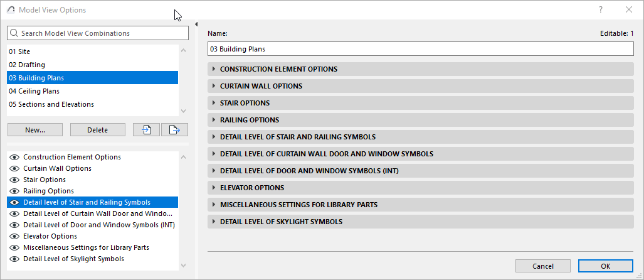Click the magnifier icon in the search box
The width and height of the screenshot is (644, 280).
coord(15,33)
